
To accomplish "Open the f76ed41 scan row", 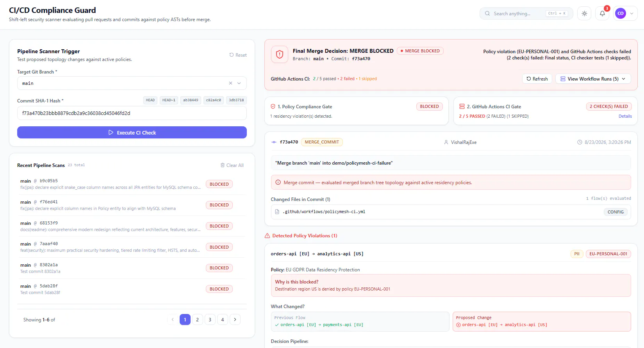I will tap(132, 205).
